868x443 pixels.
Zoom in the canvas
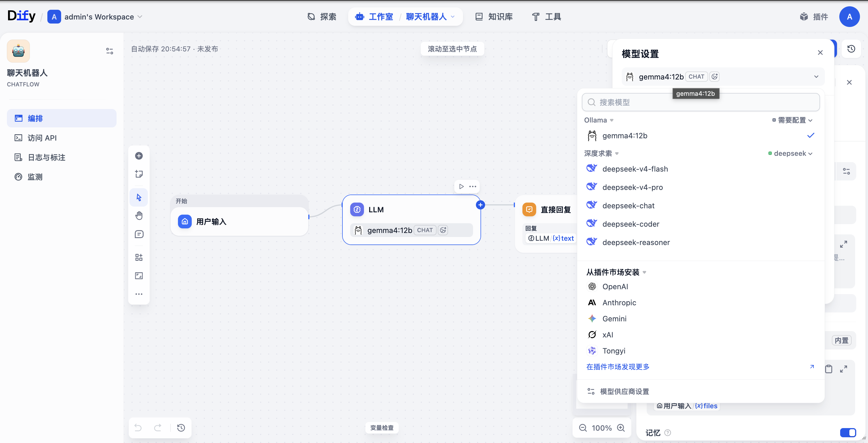[621, 428]
